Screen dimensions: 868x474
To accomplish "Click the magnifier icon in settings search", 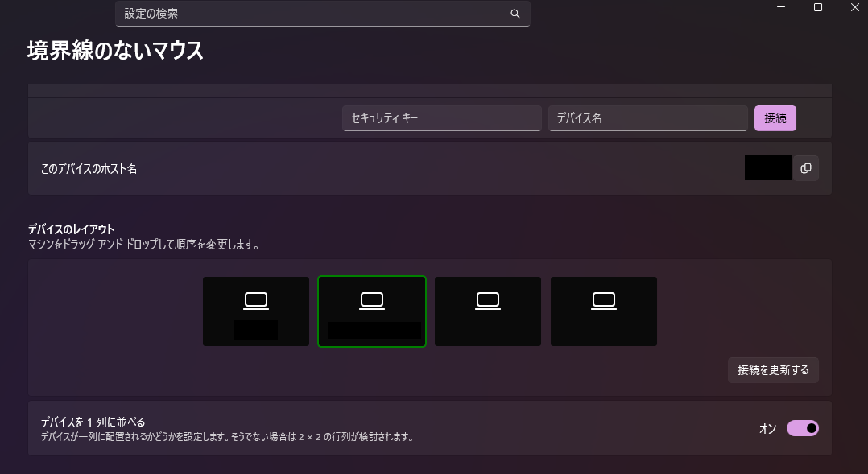I will [x=515, y=14].
